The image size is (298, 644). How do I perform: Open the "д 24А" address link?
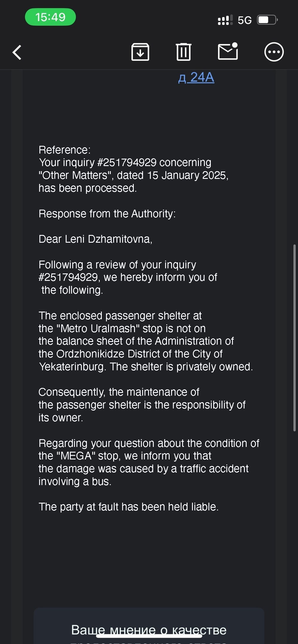pos(196,78)
